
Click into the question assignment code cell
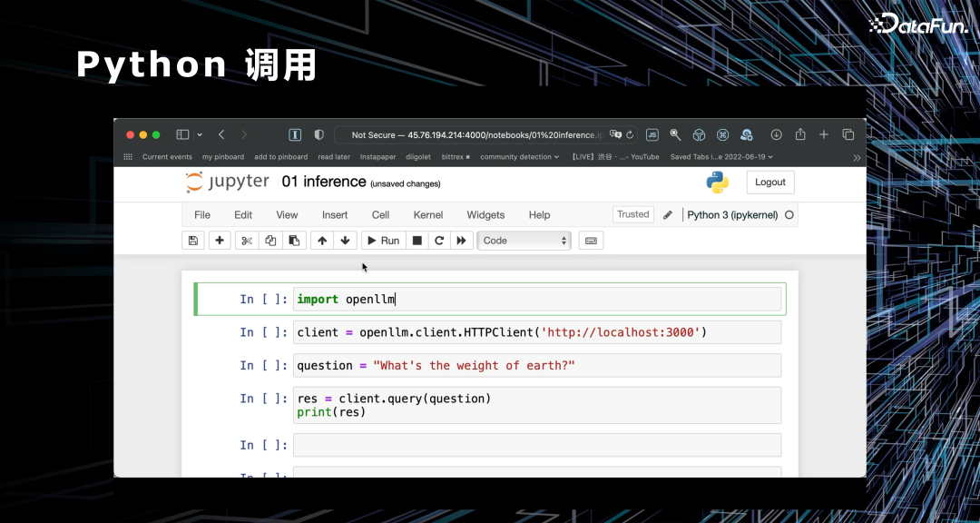click(536, 365)
